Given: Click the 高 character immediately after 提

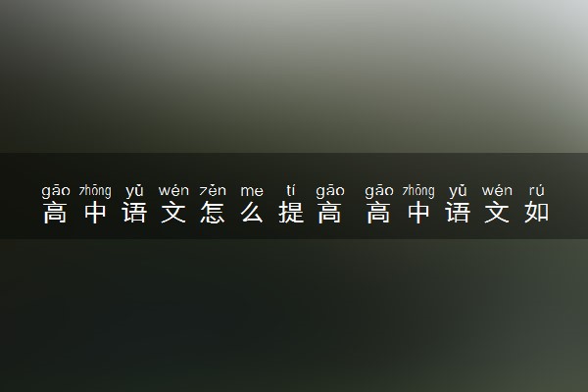Looking at the screenshot, I should point(329,213).
